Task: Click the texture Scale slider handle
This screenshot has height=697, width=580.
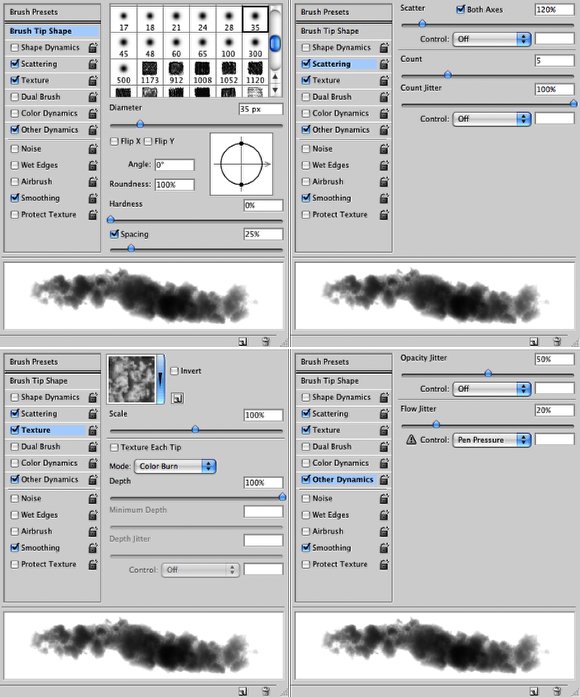Action: [x=195, y=429]
